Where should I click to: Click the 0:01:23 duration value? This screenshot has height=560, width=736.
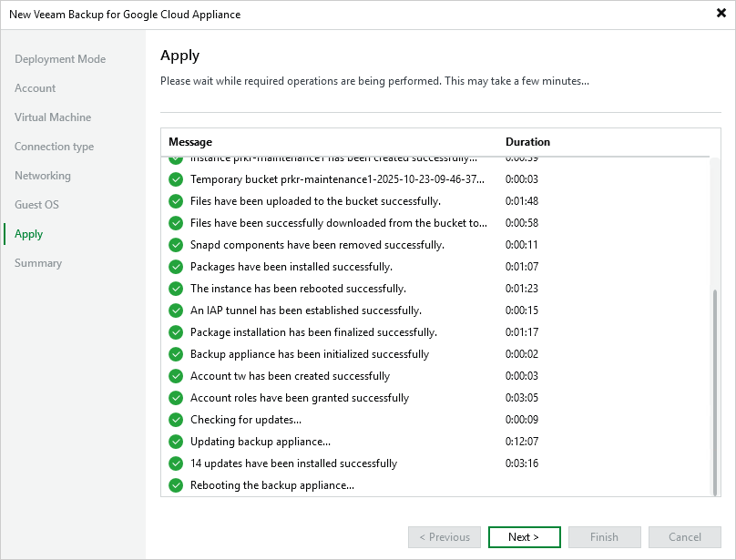coord(522,289)
